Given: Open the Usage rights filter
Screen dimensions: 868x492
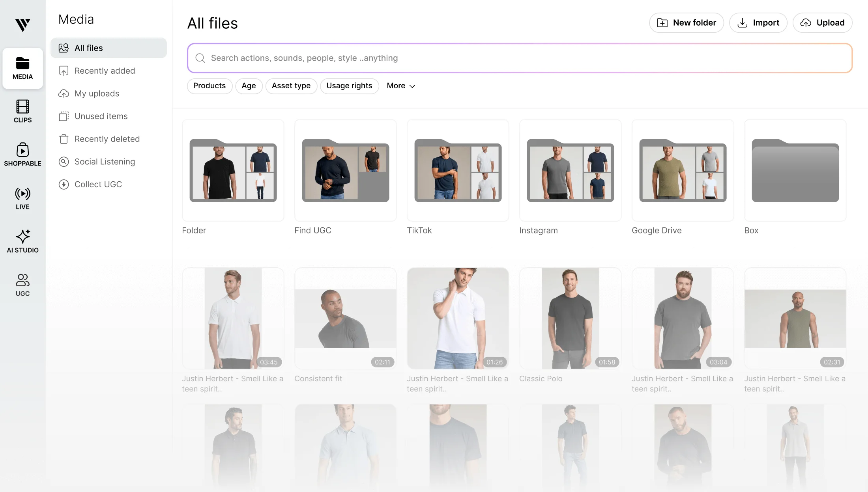Looking at the screenshot, I should [x=350, y=86].
